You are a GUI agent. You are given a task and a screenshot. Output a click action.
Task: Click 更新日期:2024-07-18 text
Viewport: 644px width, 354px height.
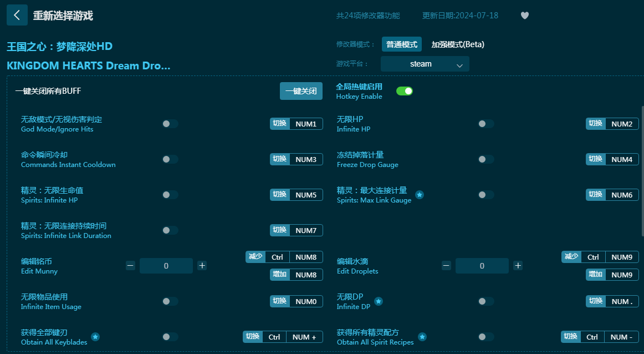tap(460, 16)
